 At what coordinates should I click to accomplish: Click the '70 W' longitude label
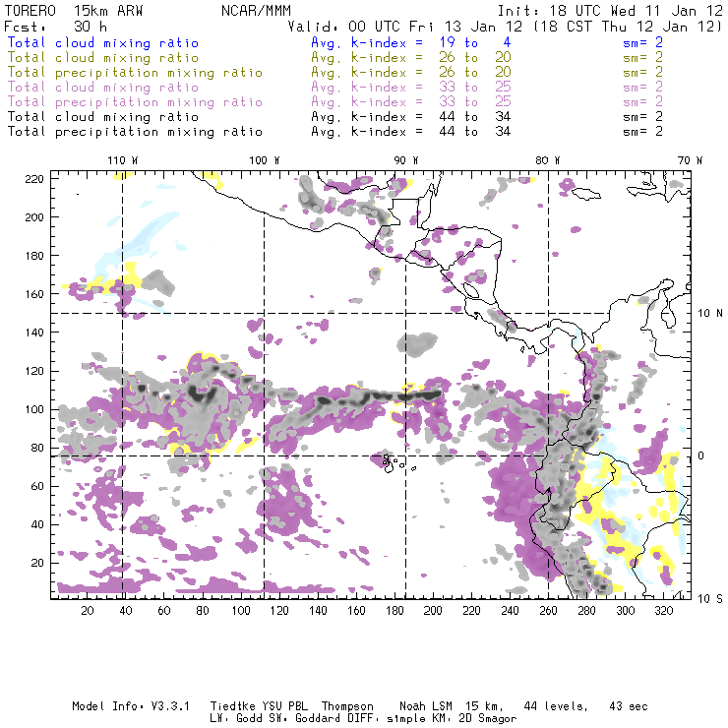point(690,160)
